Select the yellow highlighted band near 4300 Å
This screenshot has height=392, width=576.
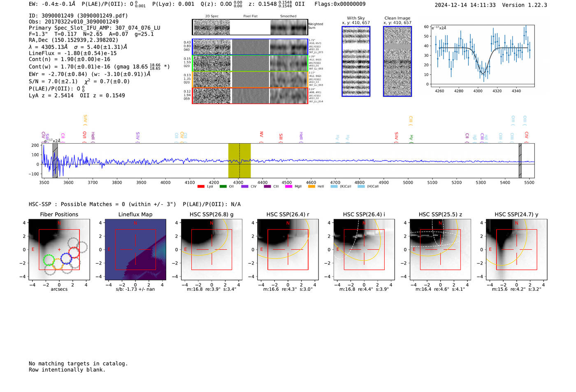pyautogui.click(x=239, y=160)
